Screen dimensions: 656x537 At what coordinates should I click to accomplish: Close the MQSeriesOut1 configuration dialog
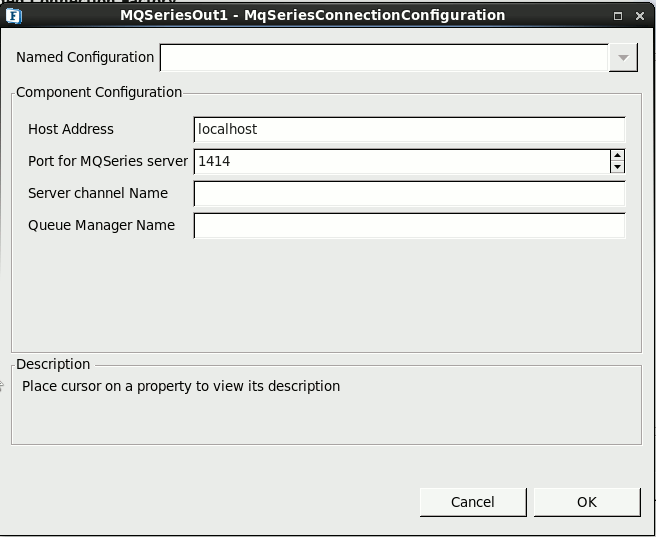click(x=640, y=16)
